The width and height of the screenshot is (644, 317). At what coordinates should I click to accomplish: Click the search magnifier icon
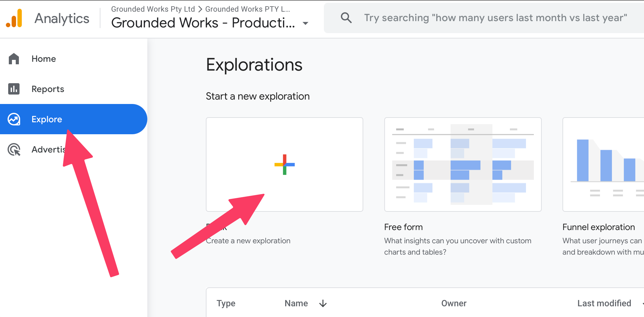pos(346,18)
